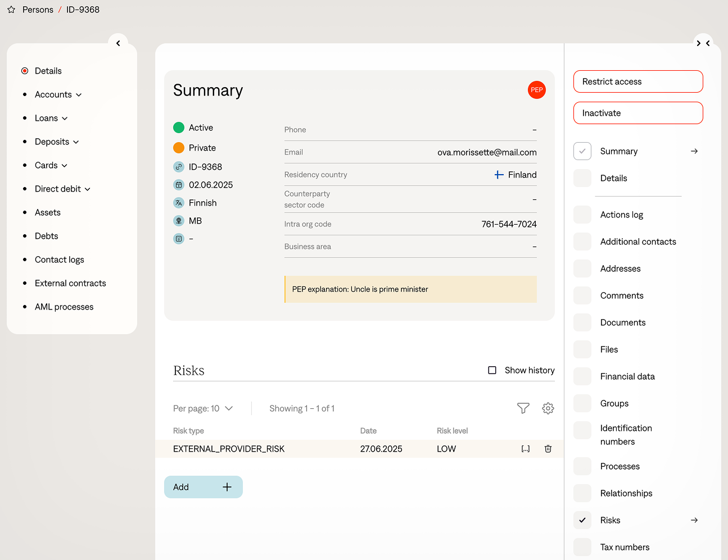The width and height of the screenshot is (728, 560).
Task: Open External contracts in left navigation
Action: [x=70, y=283]
